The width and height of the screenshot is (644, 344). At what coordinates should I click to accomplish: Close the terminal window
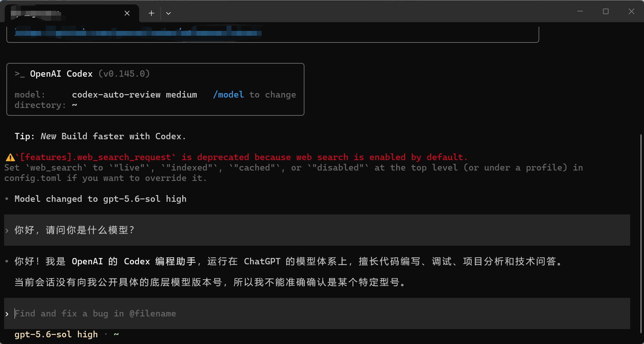click(631, 12)
